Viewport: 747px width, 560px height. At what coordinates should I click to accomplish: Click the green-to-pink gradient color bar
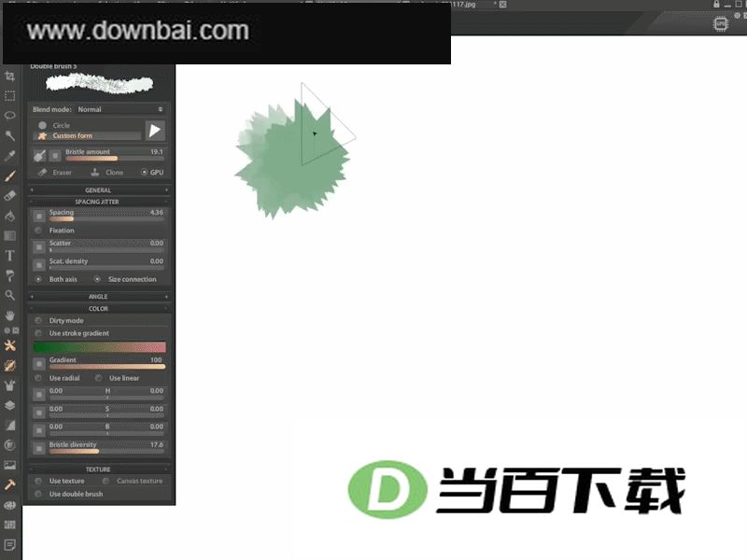(100, 347)
